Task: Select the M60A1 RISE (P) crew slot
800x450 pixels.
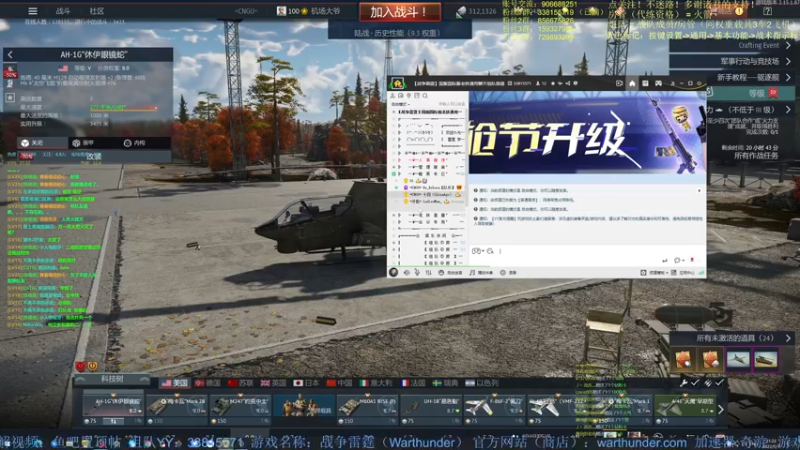Action: [x=367, y=409]
